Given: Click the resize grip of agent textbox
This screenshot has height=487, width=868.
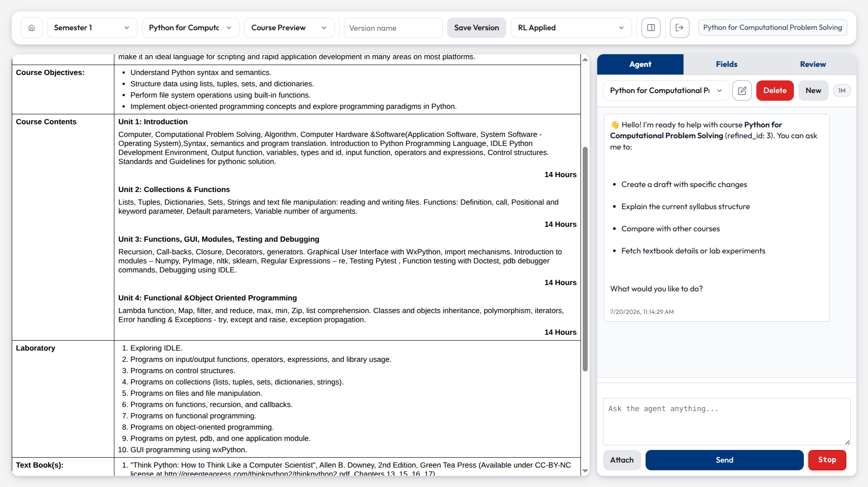Looking at the screenshot, I should pyautogui.click(x=847, y=442).
